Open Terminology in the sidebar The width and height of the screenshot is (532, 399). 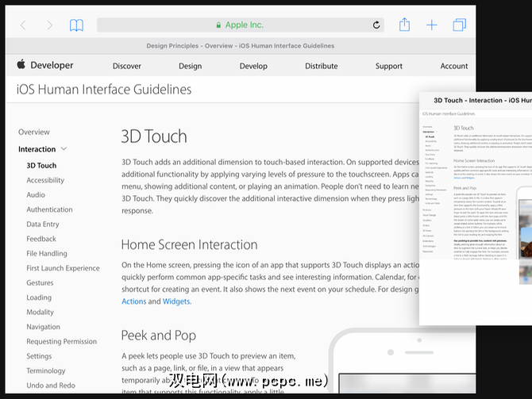(46, 371)
